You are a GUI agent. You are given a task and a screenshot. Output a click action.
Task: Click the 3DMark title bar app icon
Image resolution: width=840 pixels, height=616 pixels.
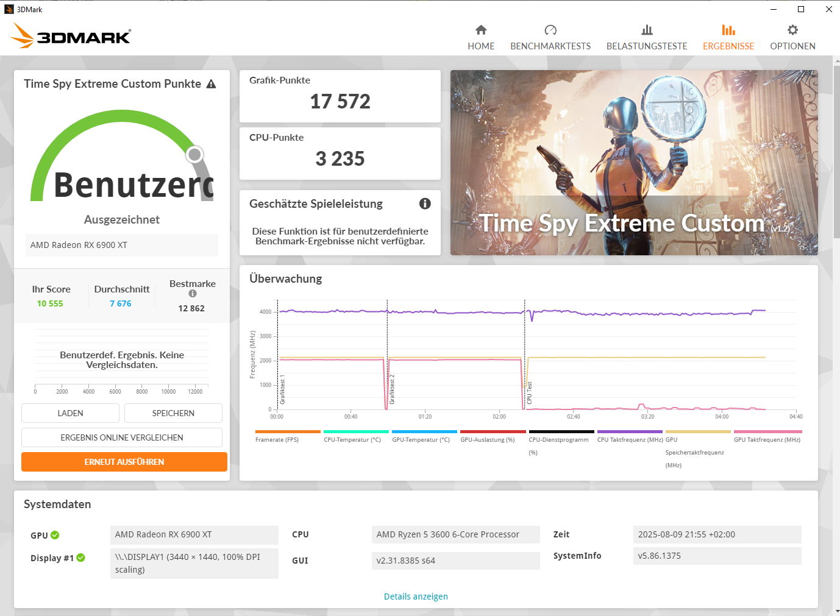(9, 9)
